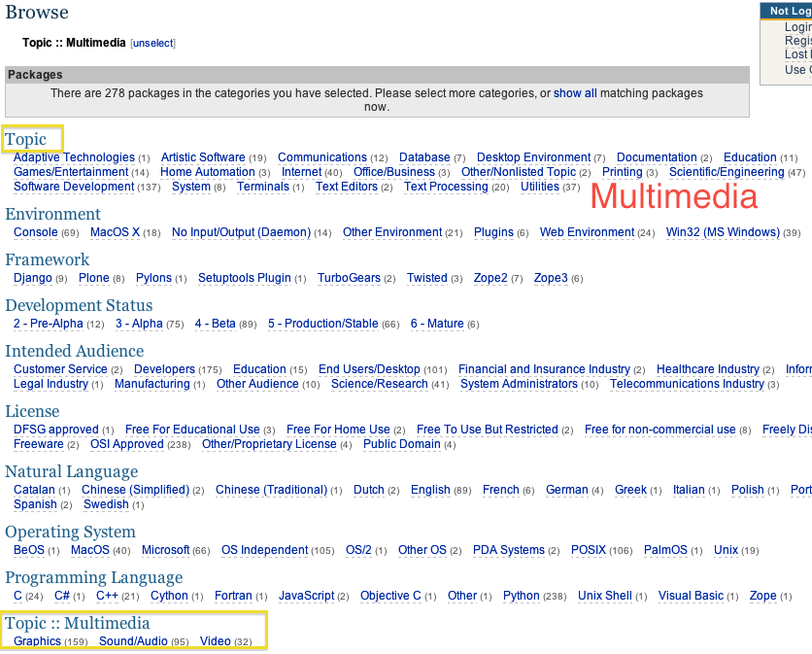Open Web Environment category
This screenshot has height=654, width=812.
pos(587,232)
